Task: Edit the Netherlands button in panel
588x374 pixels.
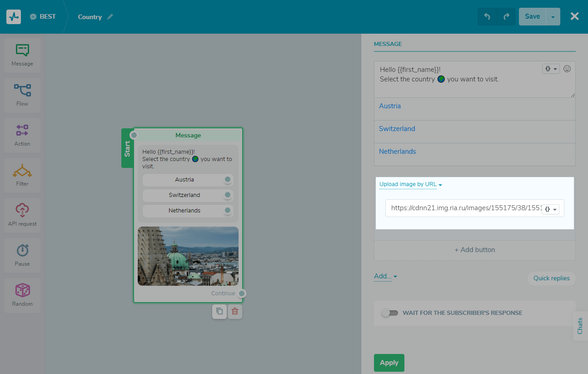Action: point(475,154)
